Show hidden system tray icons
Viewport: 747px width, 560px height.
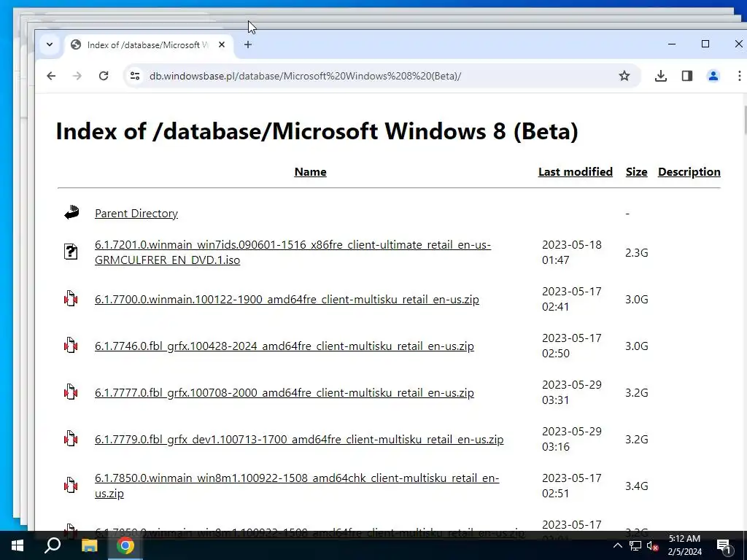click(617, 545)
